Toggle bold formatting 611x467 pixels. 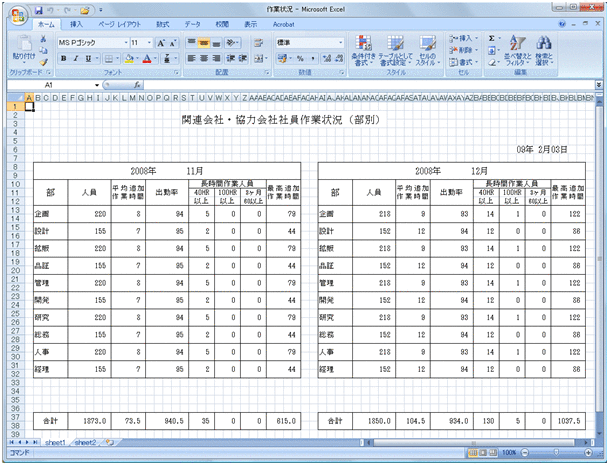pyautogui.click(x=64, y=59)
